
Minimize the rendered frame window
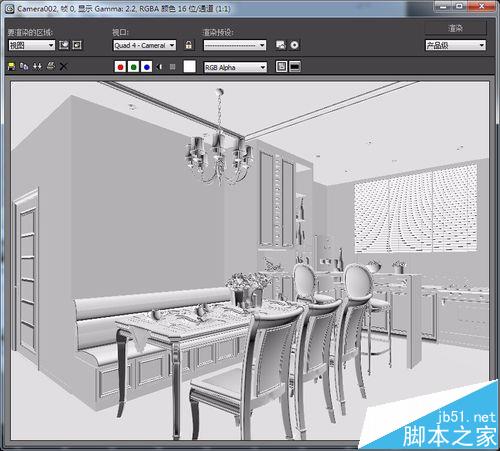click(x=444, y=6)
